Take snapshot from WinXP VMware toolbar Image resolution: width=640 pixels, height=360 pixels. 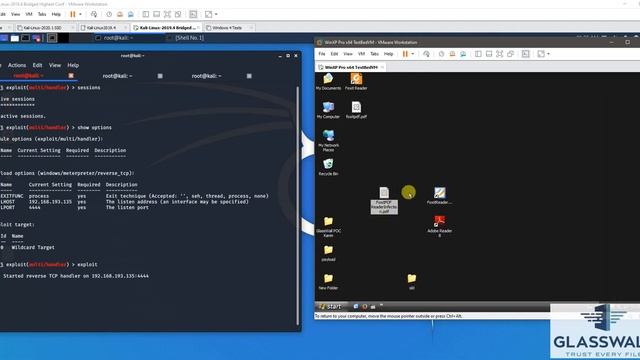[x=441, y=54]
